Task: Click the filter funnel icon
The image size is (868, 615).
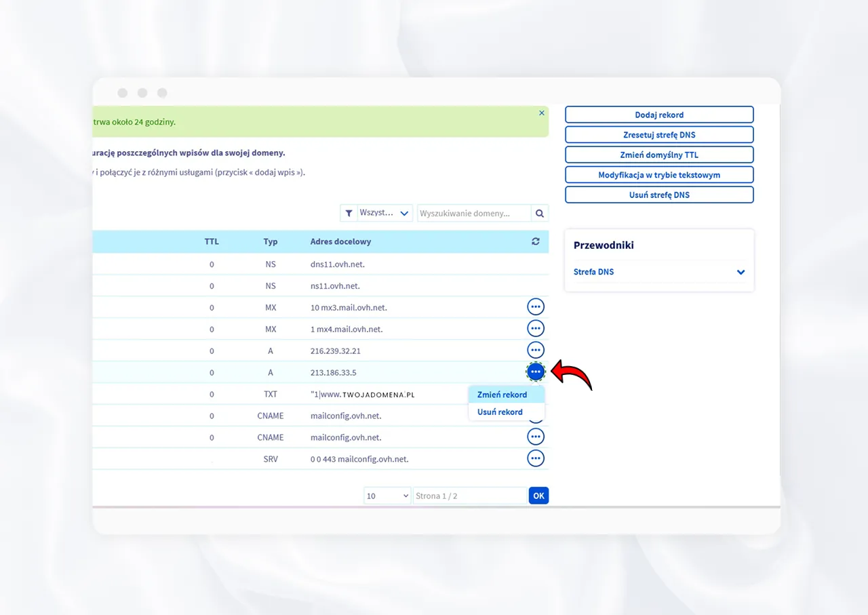Action: pyautogui.click(x=349, y=213)
